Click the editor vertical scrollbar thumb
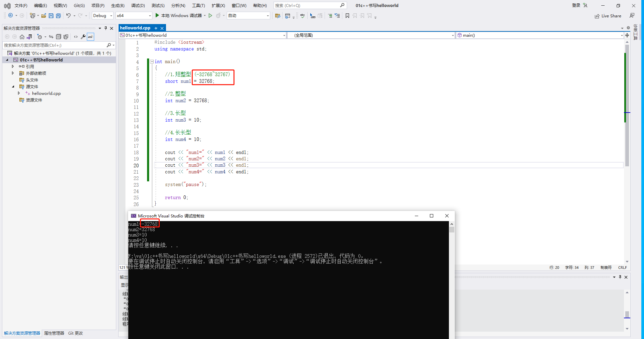Screen dimensions: 644x339 click(x=627, y=106)
